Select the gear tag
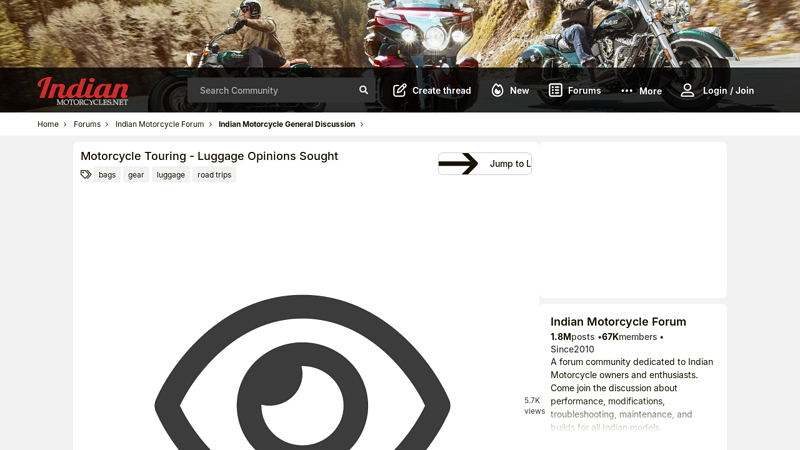This screenshot has width=800, height=450. 136,174
